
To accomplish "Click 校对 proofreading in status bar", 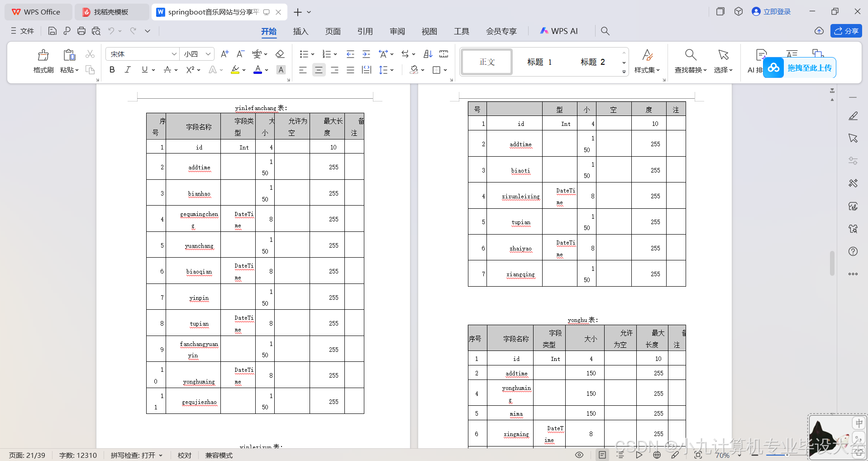I will pos(185,455).
